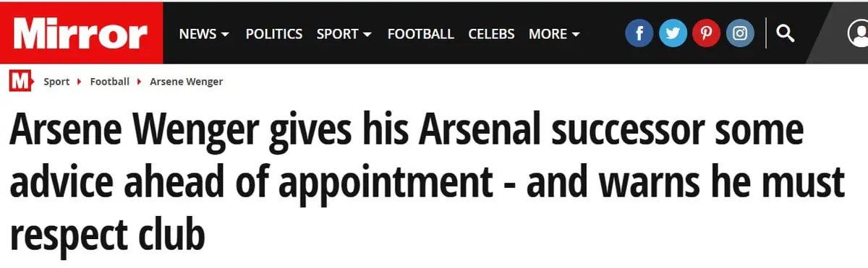Open the Mirror Facebook page icon
Viewport: 868px width, 268px height.
click(x=639, y=33)
